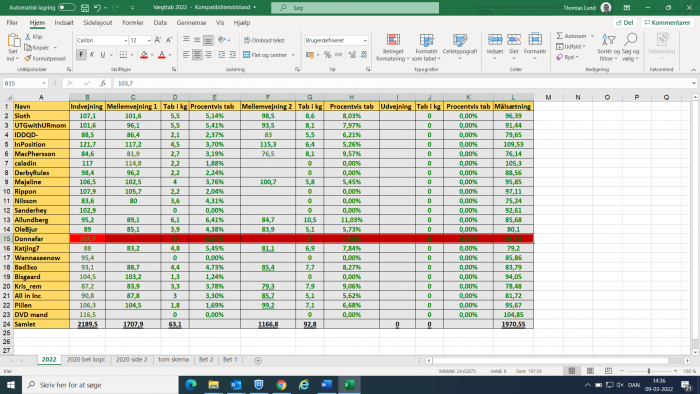This screenshot has width=700, height=394.
Task: Switch to the 2020 bet kopi sheet
Action: point(86,360)
